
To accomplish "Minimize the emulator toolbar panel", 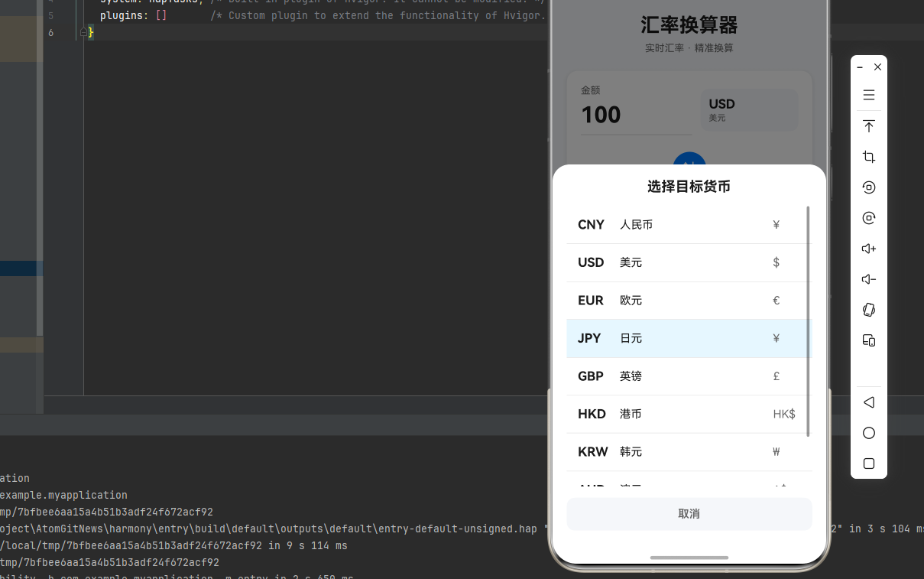I will pyautogui.click(x=860, y=67).
